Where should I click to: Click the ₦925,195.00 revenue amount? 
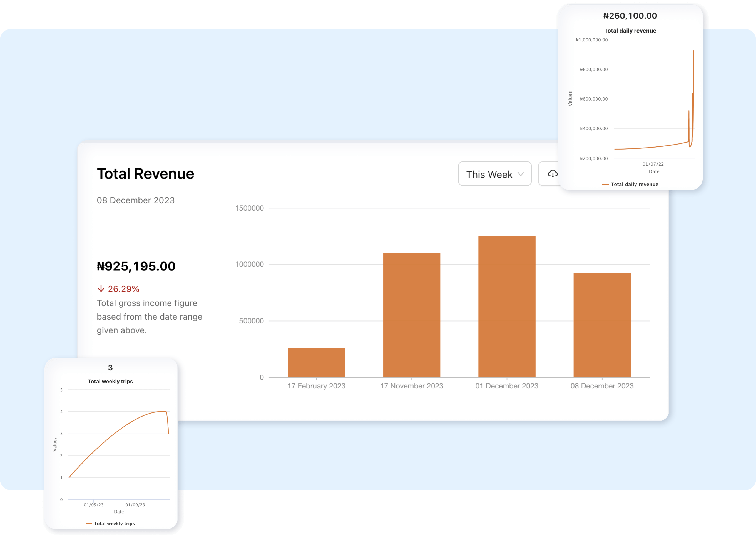pos(136,266)
